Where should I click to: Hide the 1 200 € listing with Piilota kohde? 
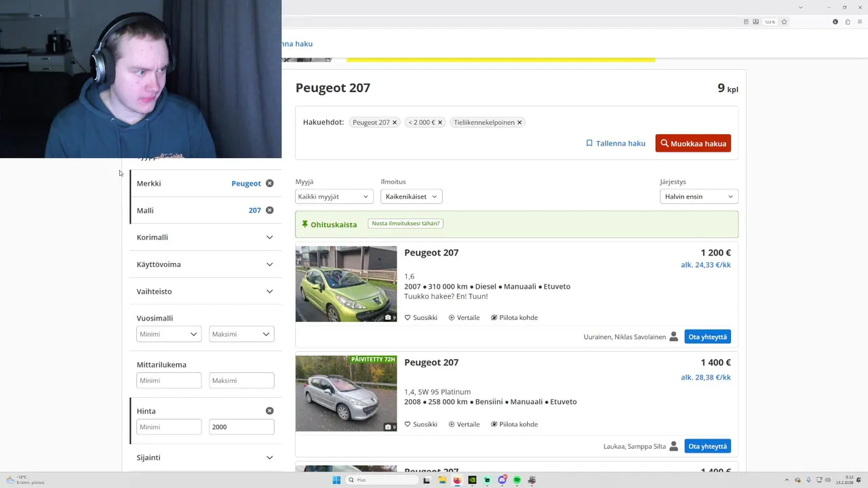coord(514,318)
